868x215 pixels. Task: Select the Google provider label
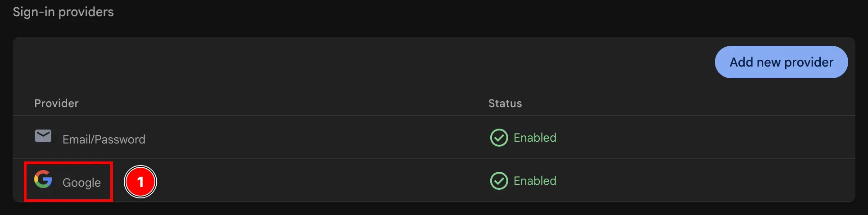81,183
